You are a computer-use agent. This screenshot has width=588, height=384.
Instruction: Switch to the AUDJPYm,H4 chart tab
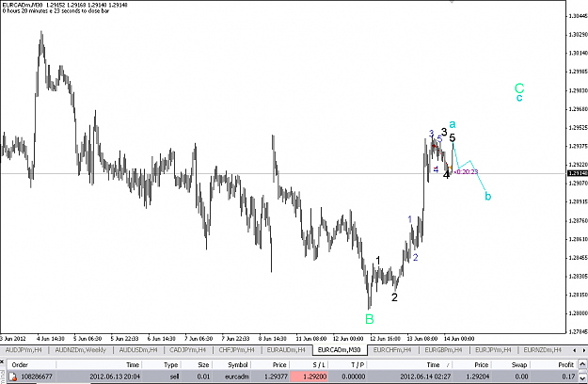[24, 350]
